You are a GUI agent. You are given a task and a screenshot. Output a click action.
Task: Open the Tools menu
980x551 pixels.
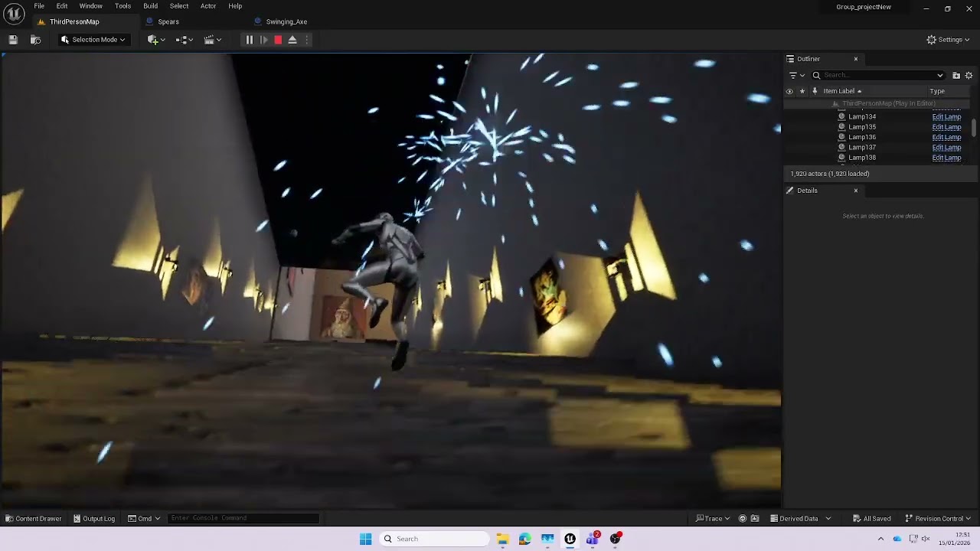122,6
